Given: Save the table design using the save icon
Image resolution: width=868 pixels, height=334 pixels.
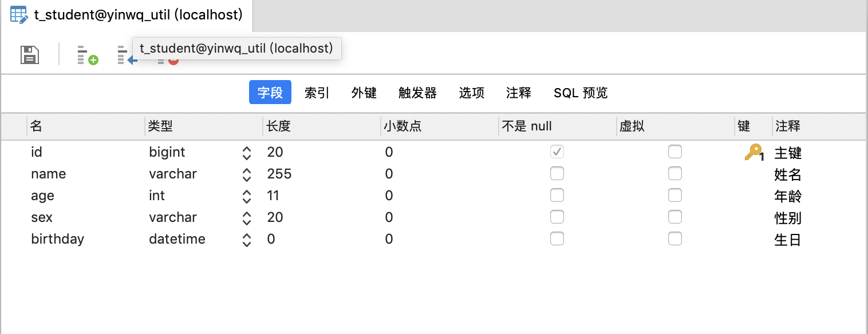Looking at the screenshot, I should (29, 54).
